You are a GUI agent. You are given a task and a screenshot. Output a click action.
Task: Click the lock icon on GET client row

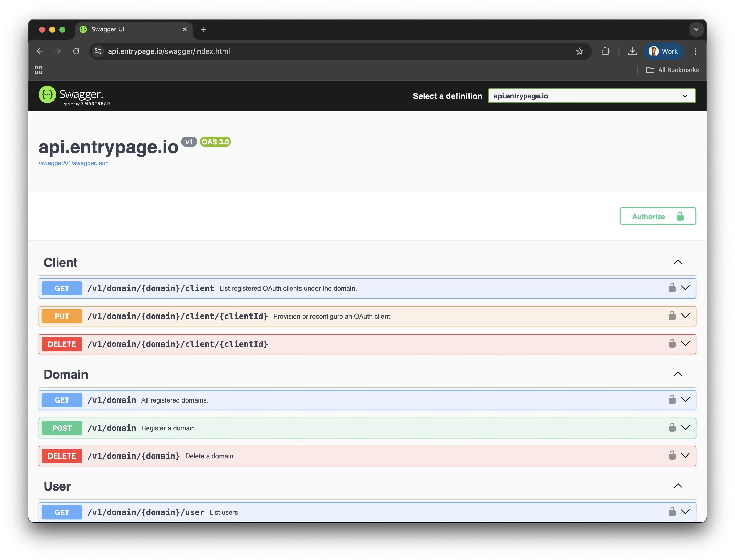pos(672,288)
